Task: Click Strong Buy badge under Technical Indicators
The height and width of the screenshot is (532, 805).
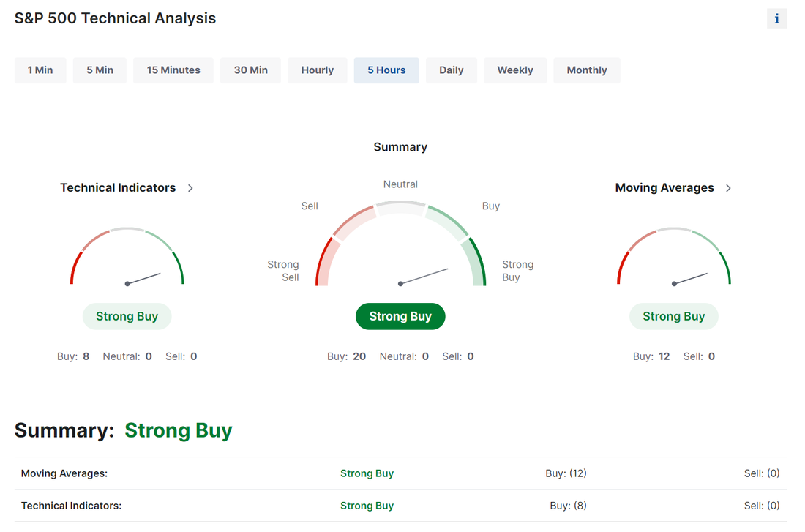Action: pyautogui.click(x=127, y=316)
